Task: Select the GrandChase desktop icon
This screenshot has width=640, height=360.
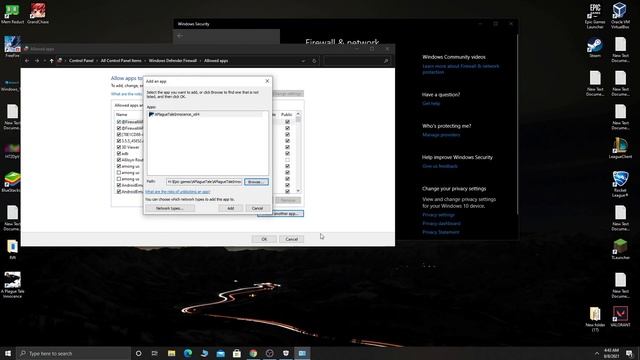Action: click(x=38, y=13)
